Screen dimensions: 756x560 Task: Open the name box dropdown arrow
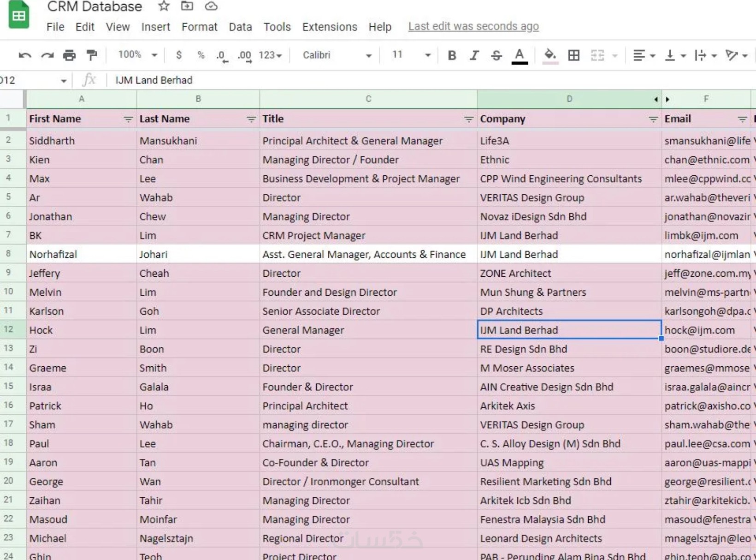[x=64, y=81]
